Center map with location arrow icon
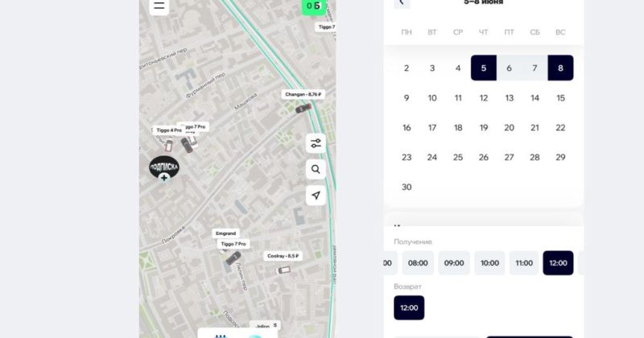644x338 pixels. pyautogui.click(x=316, y=196)
